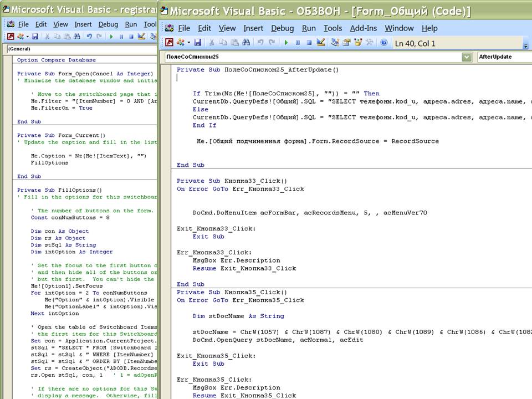This screenshot has height=399, width=532.
Task: Open Window menu in menu bar
Action: (399, 28)
